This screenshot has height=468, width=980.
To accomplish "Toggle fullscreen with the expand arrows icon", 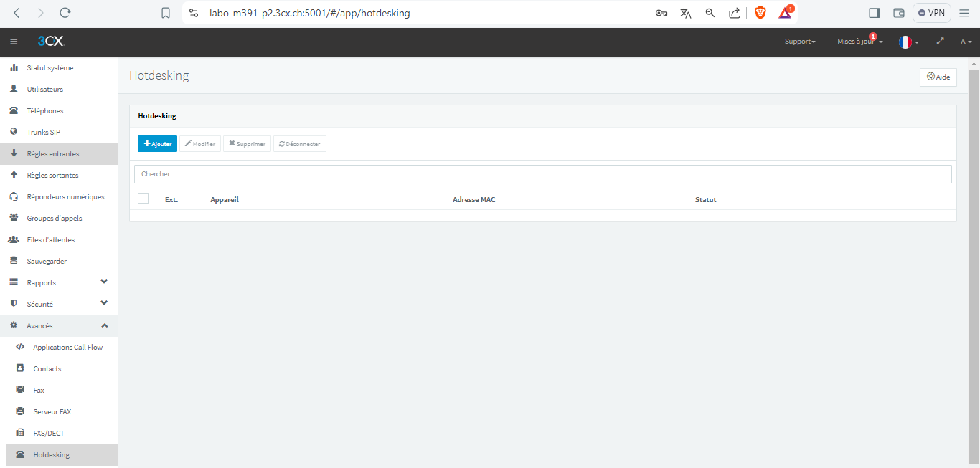I will tap(941, 42).
